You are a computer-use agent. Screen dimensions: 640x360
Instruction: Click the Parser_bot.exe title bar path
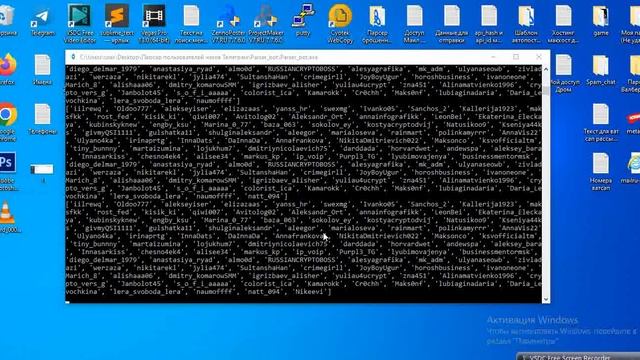click(x=198, y=57)
